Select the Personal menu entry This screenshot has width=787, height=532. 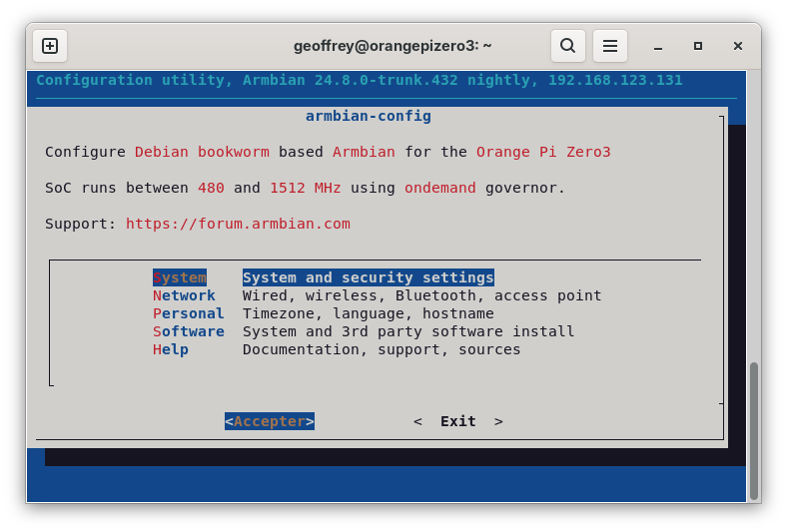tap(188, 313)
